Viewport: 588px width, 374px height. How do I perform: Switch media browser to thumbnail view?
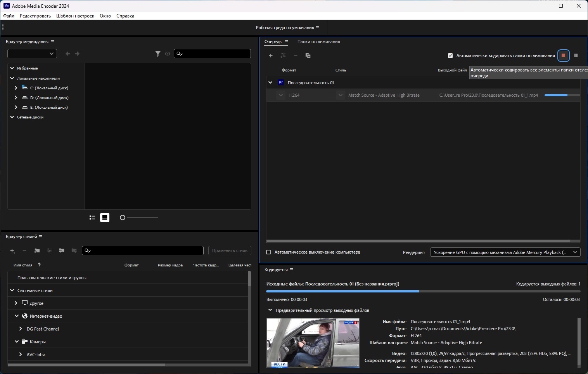point(105,217)
